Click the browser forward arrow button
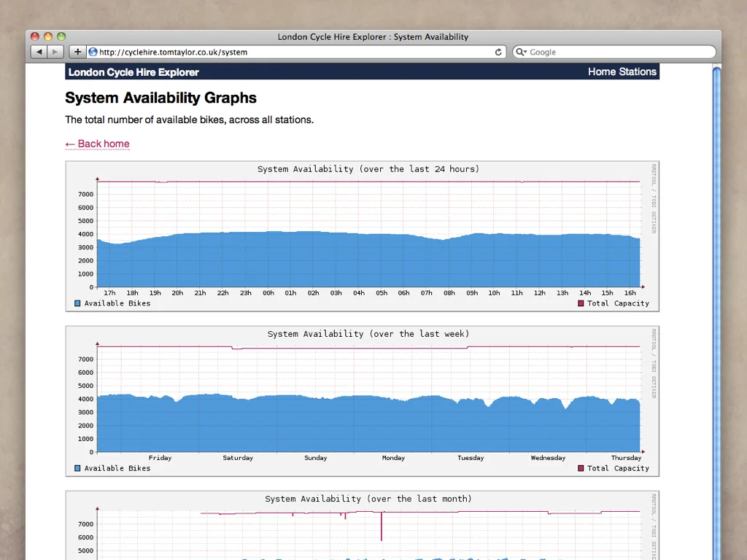Image resolution: width=747 pixels, height=560 pixels. pos(55,52)
